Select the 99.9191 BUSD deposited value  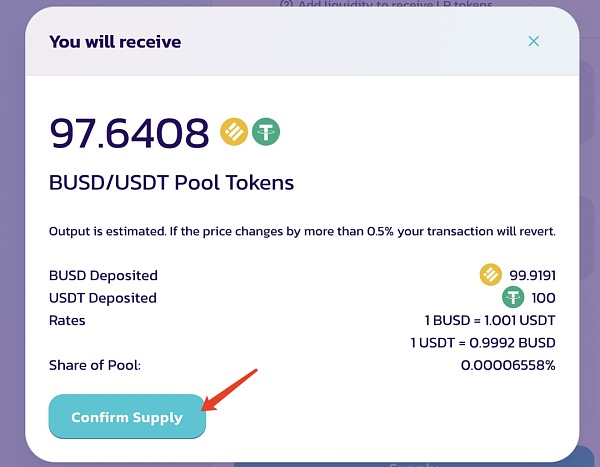[x=532, y=275]
